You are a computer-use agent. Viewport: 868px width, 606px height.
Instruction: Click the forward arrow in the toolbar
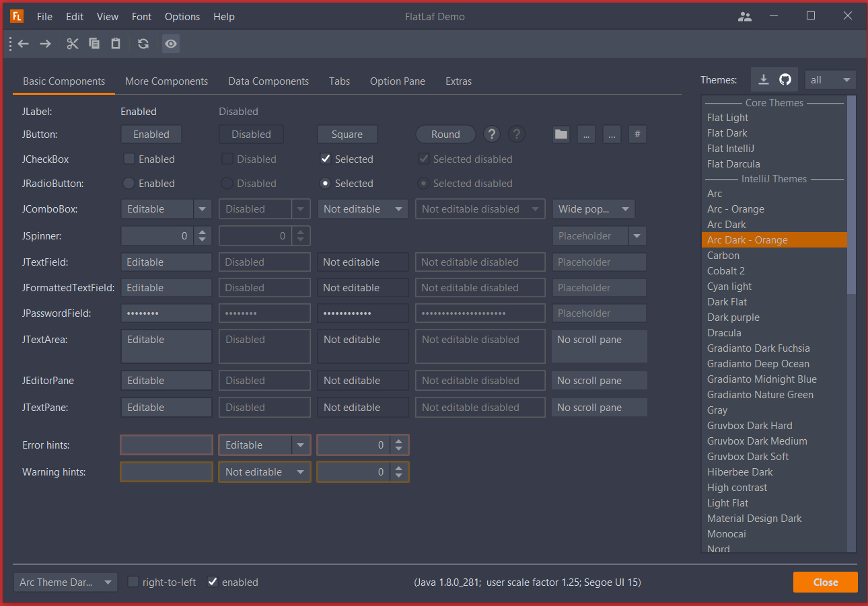pyautogui.click(x=45, y=44)
